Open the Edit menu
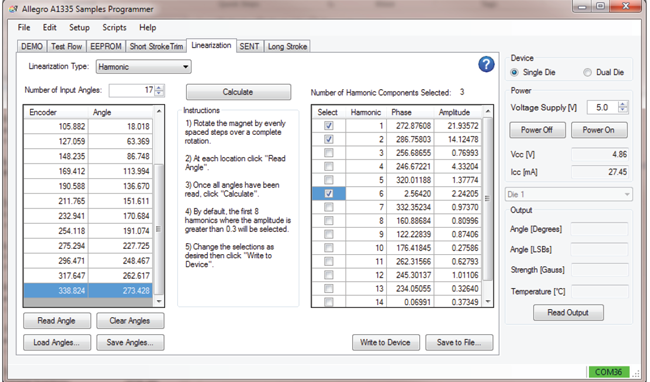The width and height of the screenshot is (650, 382). pyautogui.click(x=49, y=28)
